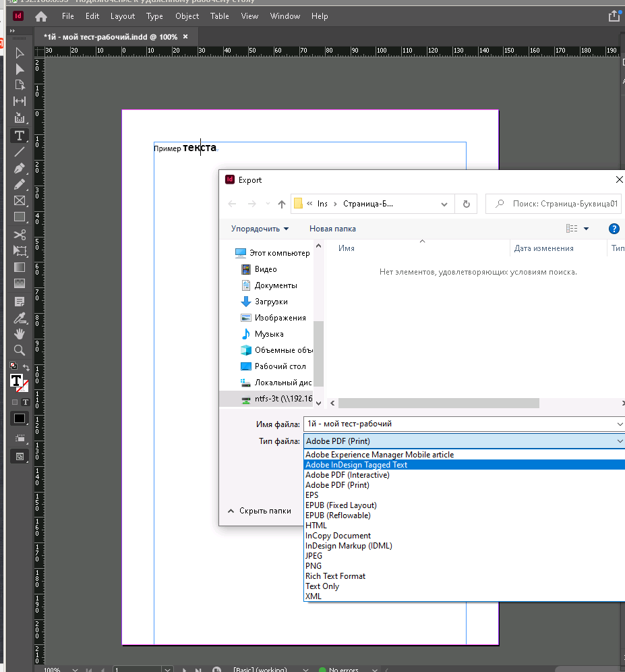The width and height of the screenshot is (625, 672).
Task: Select the Scissors tool
Action: point(20,234)
